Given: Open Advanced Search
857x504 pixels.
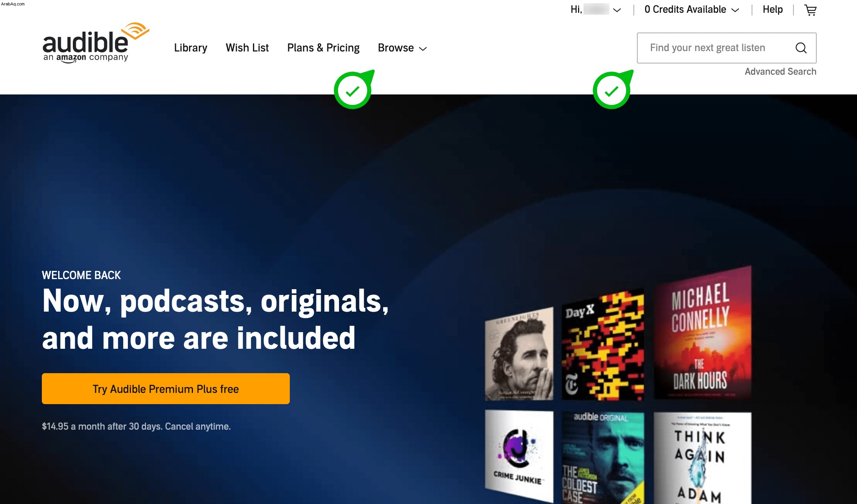Looking at the screenshot, I should tap(780, 72).
